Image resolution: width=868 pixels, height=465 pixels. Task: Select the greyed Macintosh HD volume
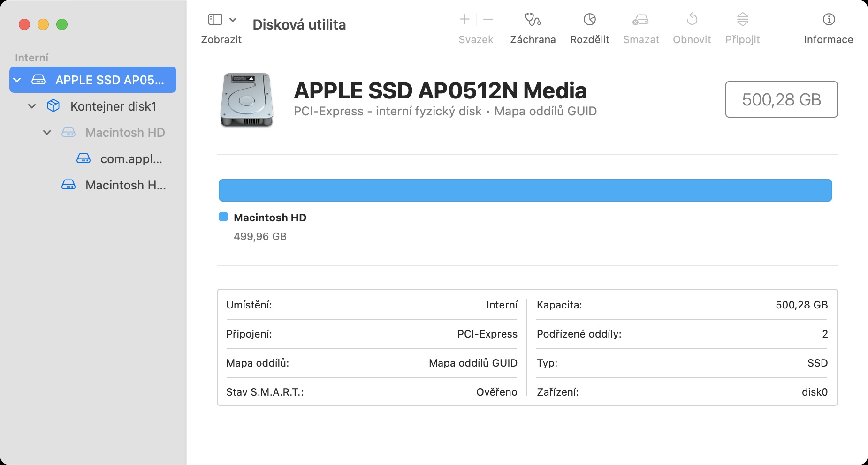[x=125, y=133]
